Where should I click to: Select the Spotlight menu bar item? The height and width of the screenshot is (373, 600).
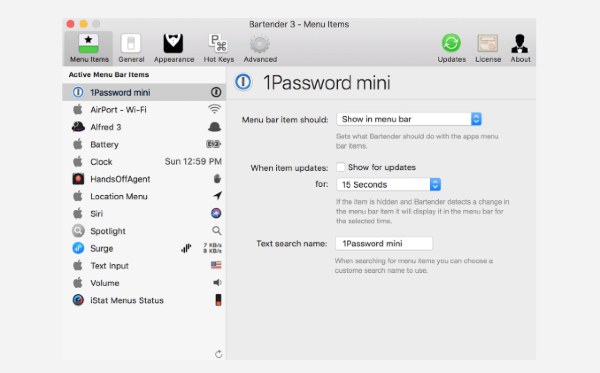[144, 231]
